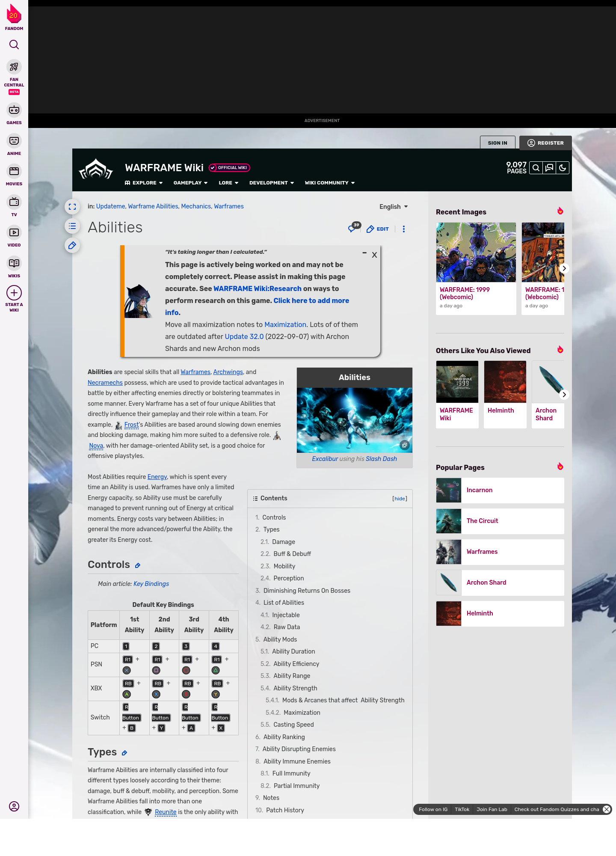Viewport: 616px width, 856px height.
Task: Click the Join Fan Lab link
Action: [x=492, y=809]
